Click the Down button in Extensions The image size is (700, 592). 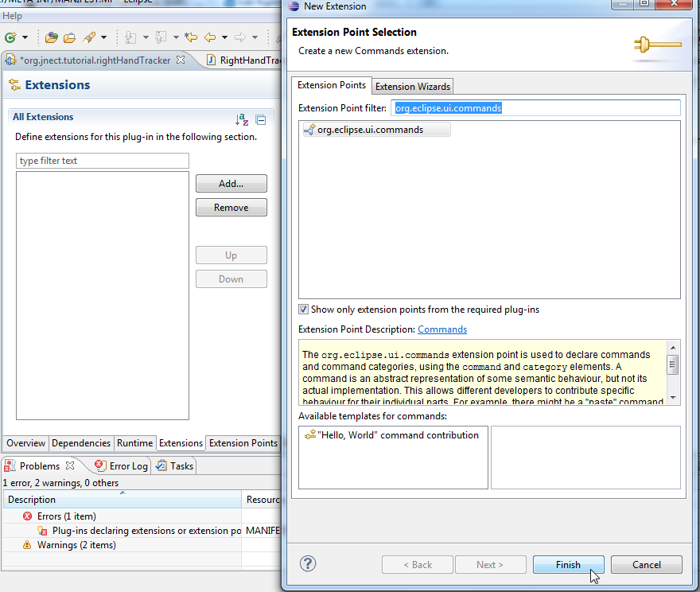pyautogui.click(x=231, y=279)
